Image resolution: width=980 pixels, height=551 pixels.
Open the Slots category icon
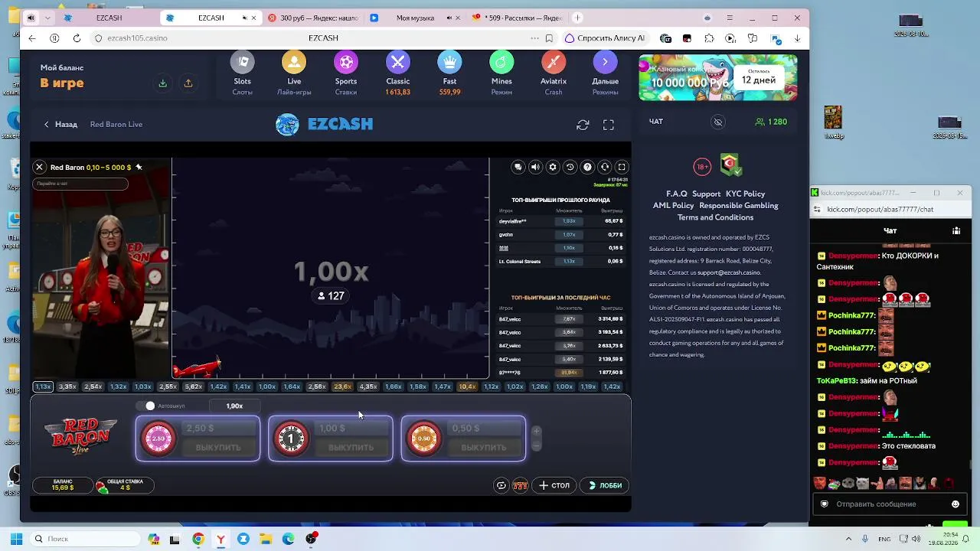[242, 63]
